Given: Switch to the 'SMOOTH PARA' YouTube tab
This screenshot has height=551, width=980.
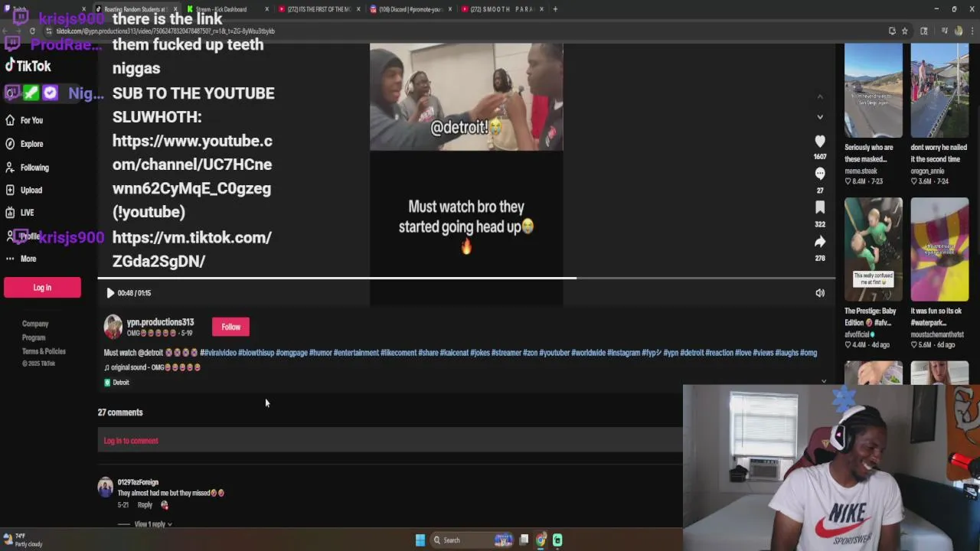Looking at the screenshot, I should [x=501, y=9].
